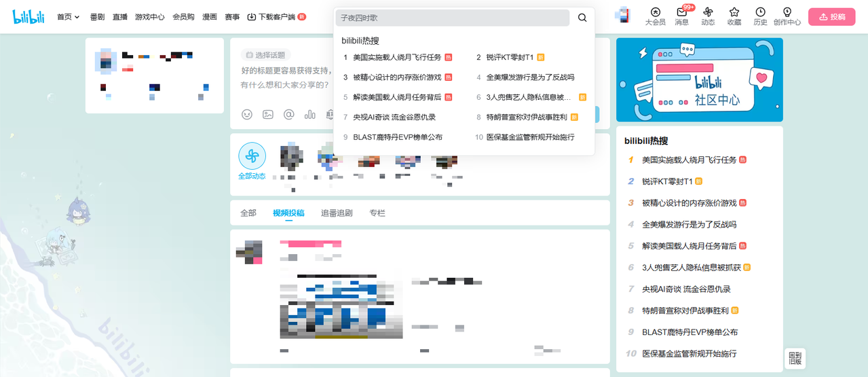Open sidebar hot search 锐评KT零封T1
The width and height of the screenshot is (868, 377).
pos(667,181)
